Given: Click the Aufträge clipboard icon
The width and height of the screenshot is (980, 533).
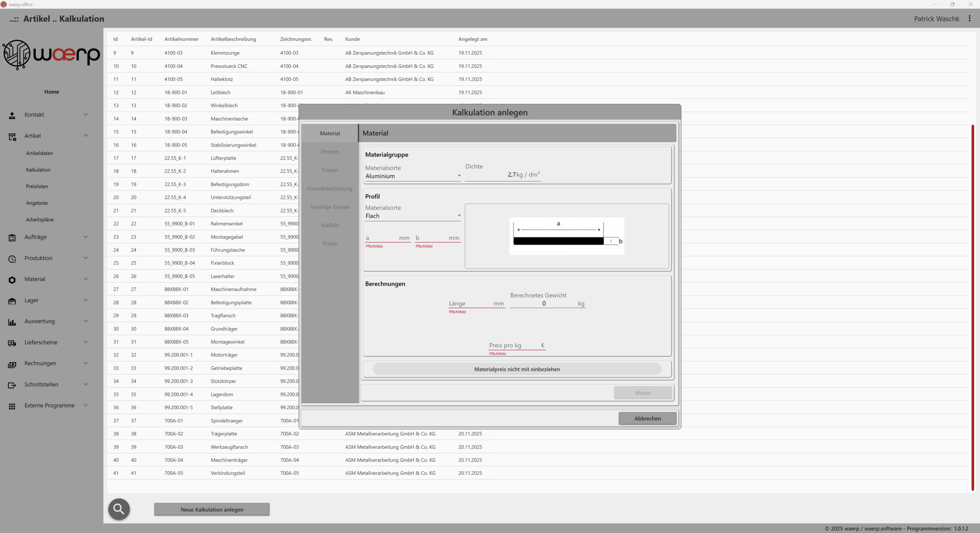Looking at the screenshot, I should (x=12, y=237).
